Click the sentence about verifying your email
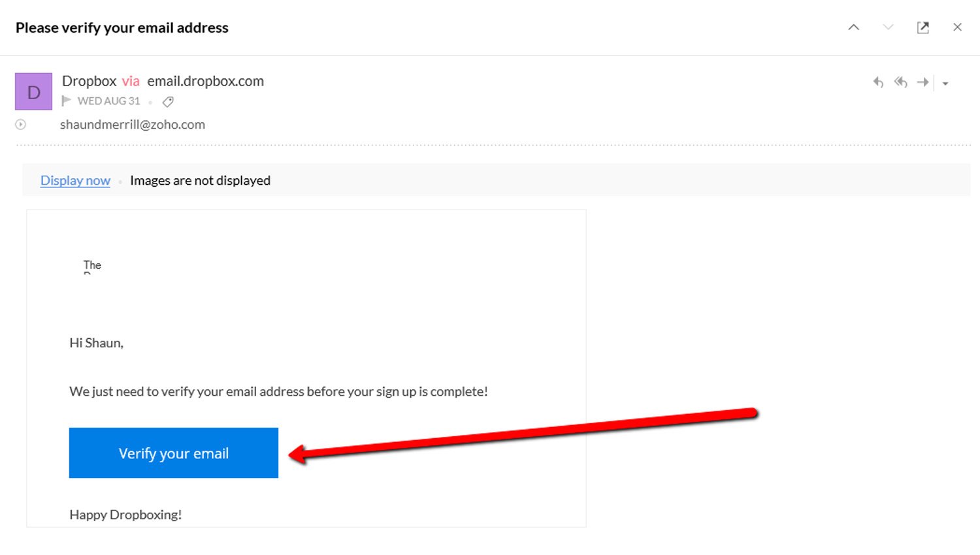Viewport: 980px width, 555px height. (x=279, y=392)
